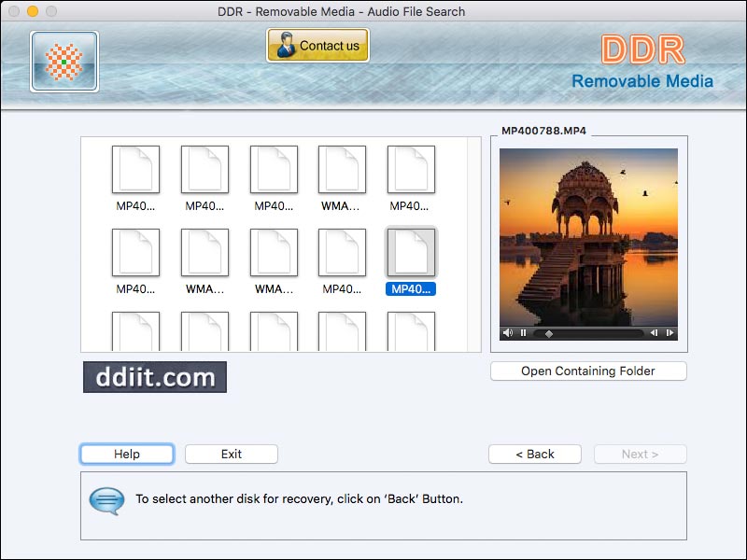This screenshot has width=747, height=560.
Task: Select the WMA file in the second row
Action: click(x=204, y=253)
